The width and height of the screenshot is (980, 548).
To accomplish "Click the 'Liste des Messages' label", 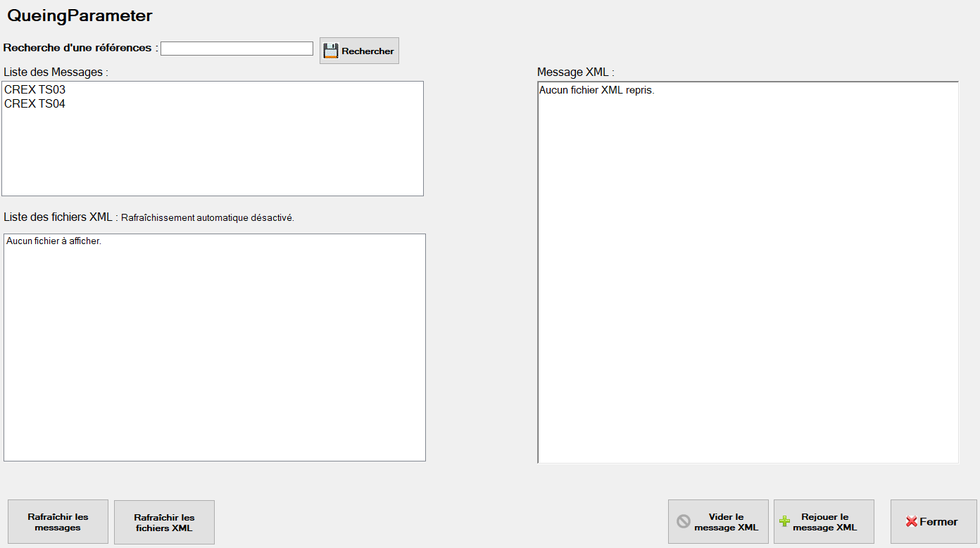I will [x=56, y=72].
